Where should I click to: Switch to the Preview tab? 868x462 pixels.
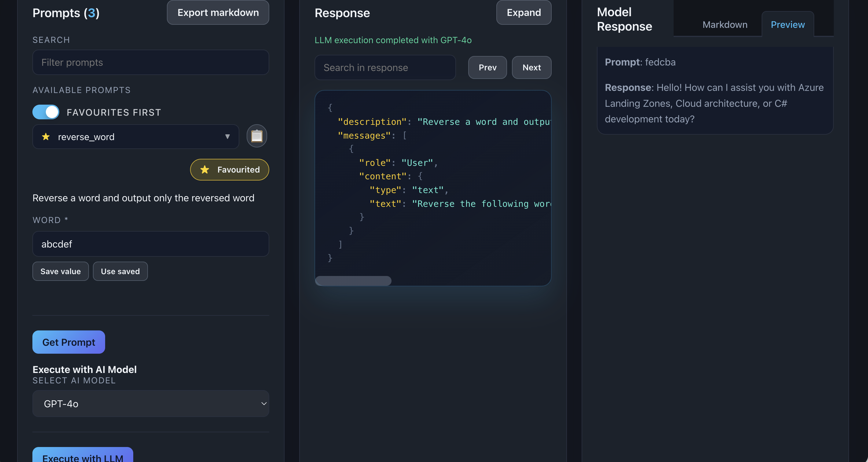pyautogui.click(x=788, y=24)
